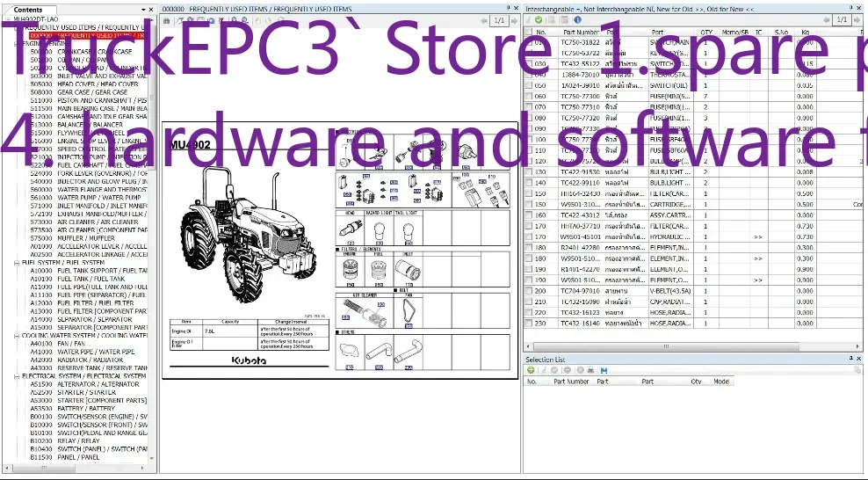
Task: Check the box for row 230 TC432-16140
Action: 529,324
